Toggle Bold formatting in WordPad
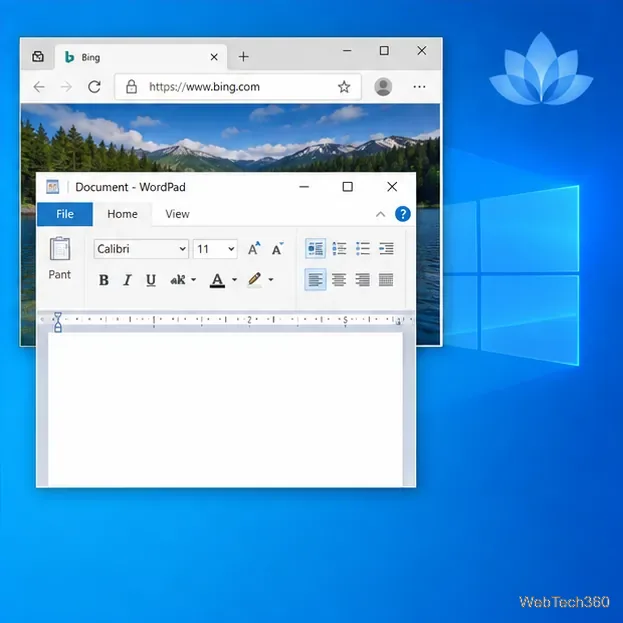Image resolution: width=623 pixels, height=623 pixels. [x=104, y=280]
